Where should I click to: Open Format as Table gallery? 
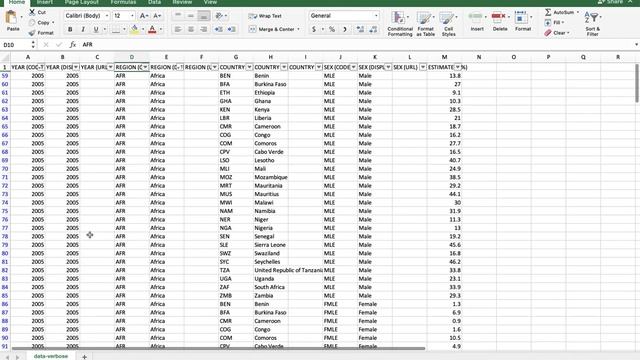point(425,24)
